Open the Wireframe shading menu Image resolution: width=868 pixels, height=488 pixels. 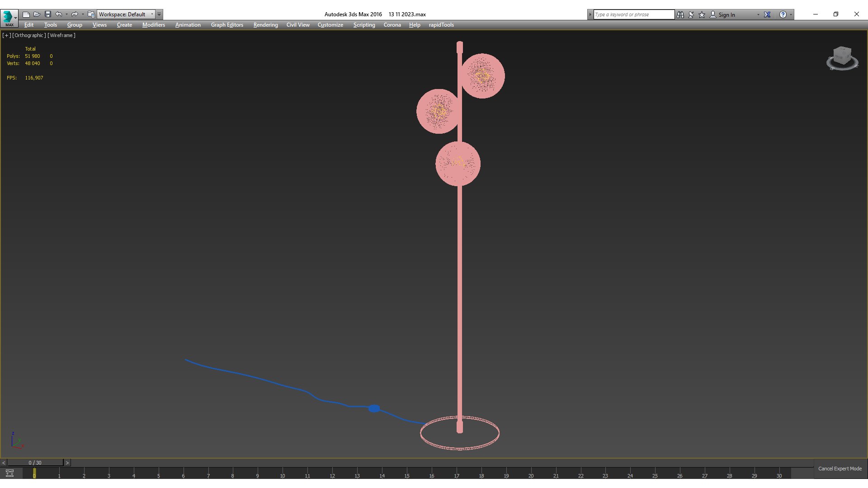click(x=61, y=35)
